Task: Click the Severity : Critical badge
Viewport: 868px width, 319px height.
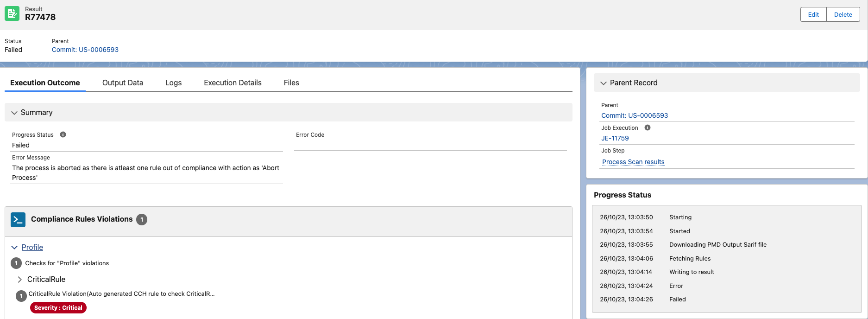Action: [58, 308]
